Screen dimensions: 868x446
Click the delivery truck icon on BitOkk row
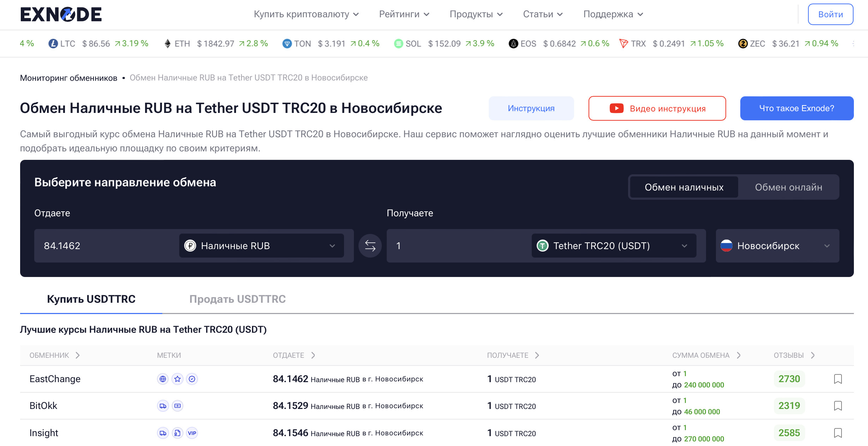click(163, 406)
